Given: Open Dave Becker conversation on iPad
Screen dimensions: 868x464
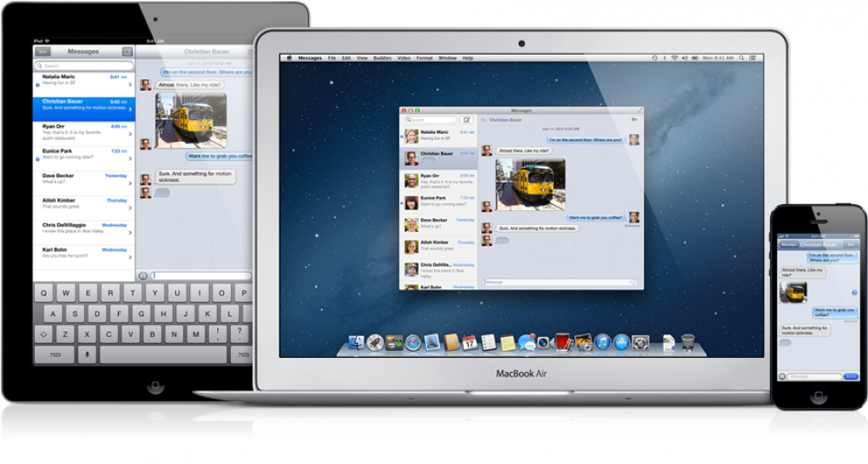Looking at the screenshot, I should pyautogui.click(x=84, y=183).
